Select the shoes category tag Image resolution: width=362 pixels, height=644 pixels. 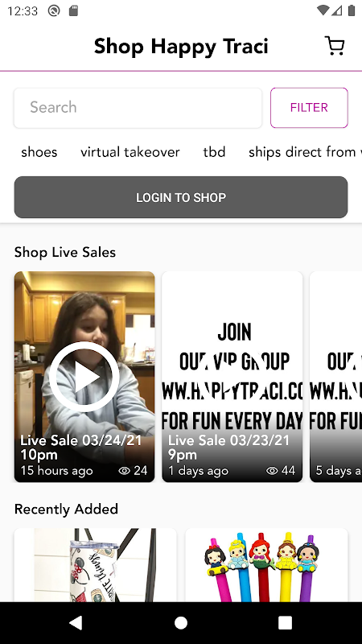(x=39, y=152)
